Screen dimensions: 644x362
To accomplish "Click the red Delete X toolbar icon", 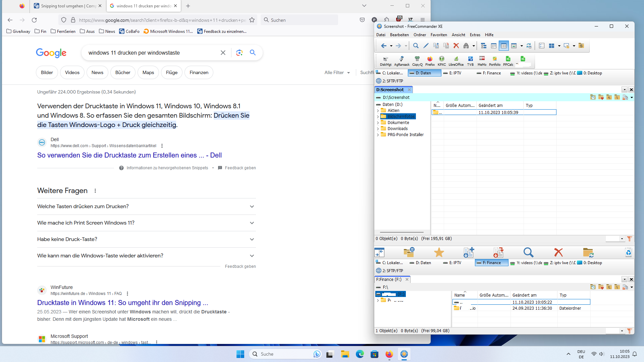I will tap(456, 46).
